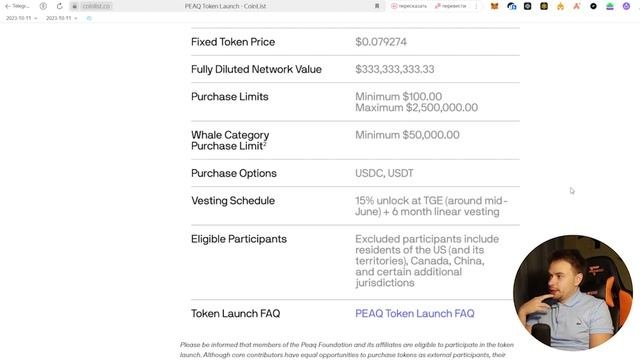Click the перевести translate button

point(451,6)
